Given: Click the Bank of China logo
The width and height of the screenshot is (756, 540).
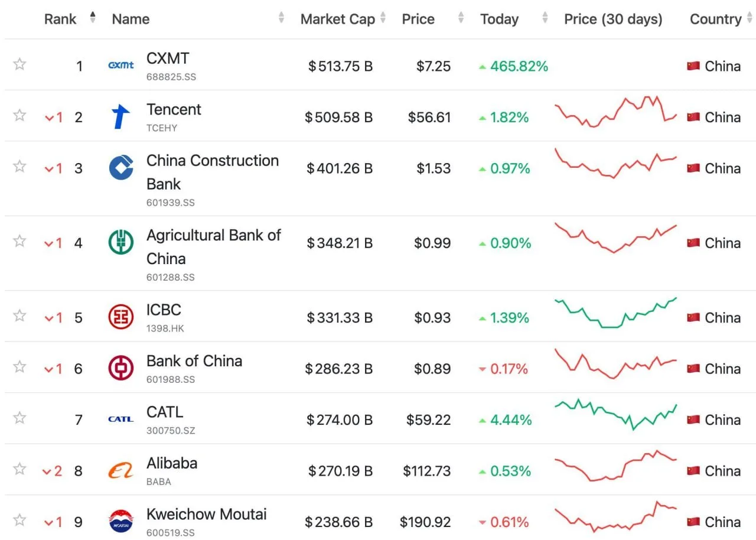Looking at the screenshot, I should pyautogui.click(x=121, y=368).
